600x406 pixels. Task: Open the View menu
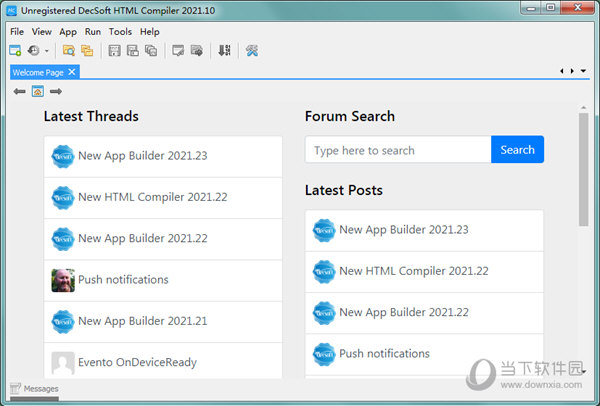(42, 32)
